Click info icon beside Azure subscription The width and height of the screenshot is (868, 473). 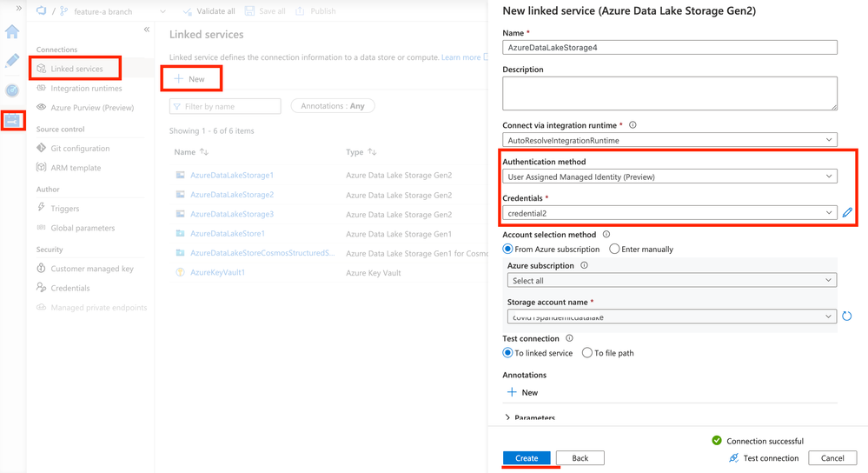point(584,265)
